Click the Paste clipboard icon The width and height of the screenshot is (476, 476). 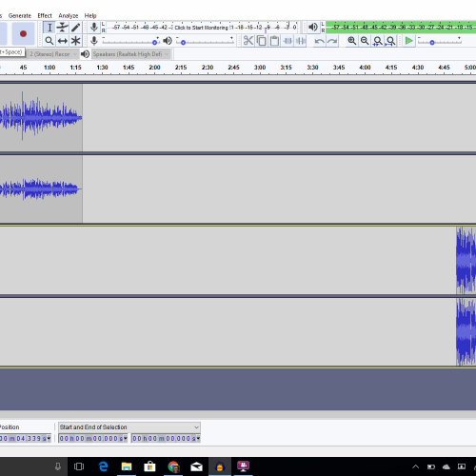point(274,41)
